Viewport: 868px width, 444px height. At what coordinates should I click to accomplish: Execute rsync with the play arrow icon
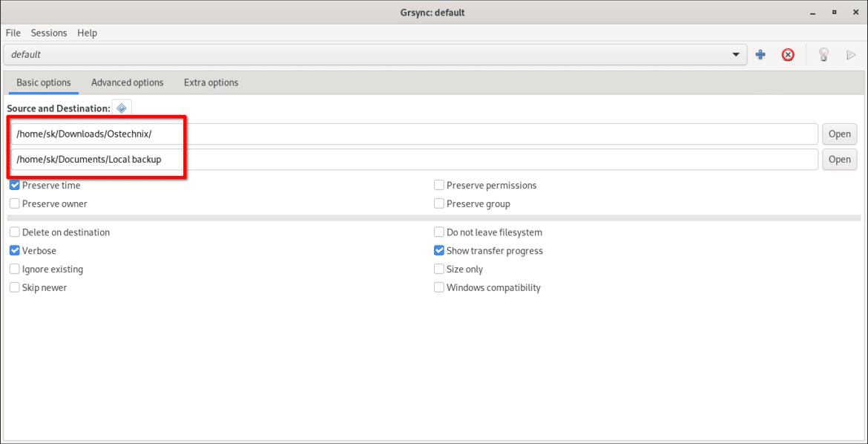click(x=851, y=54)
